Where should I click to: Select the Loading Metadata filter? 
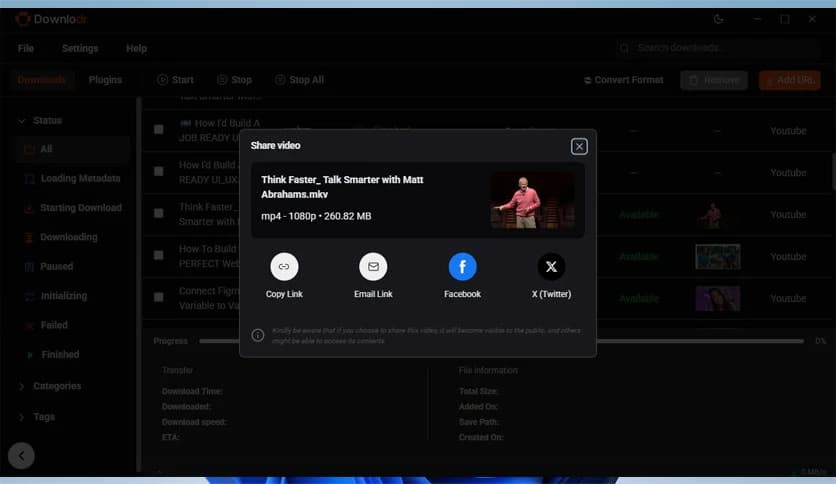click(x=73, y=179)
